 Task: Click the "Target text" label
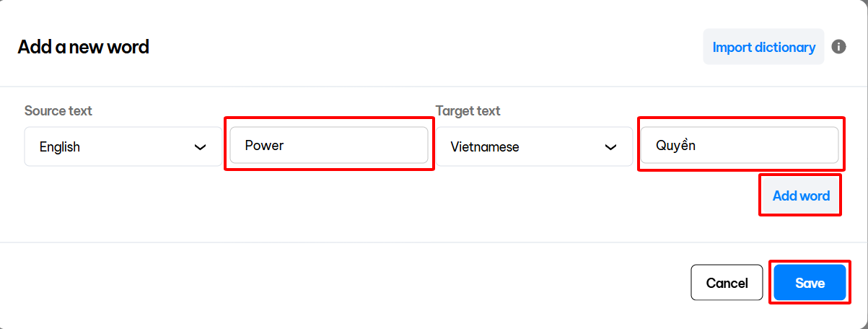pyautogui.click(x=468, y=110)
